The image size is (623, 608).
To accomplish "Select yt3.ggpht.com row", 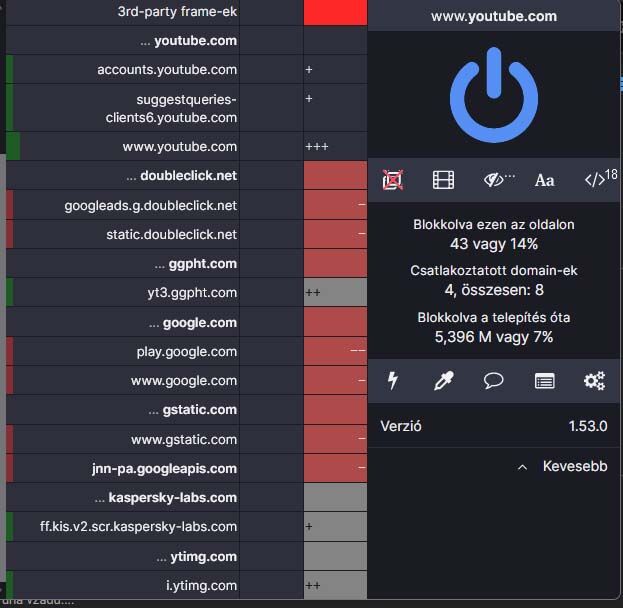I will (123, 293).
